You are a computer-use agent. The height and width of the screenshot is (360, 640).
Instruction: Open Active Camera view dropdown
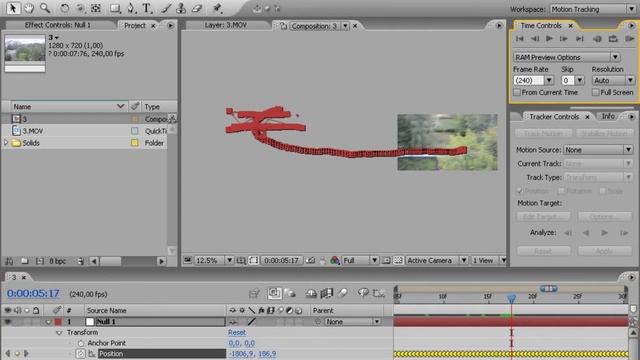[436, 260]
